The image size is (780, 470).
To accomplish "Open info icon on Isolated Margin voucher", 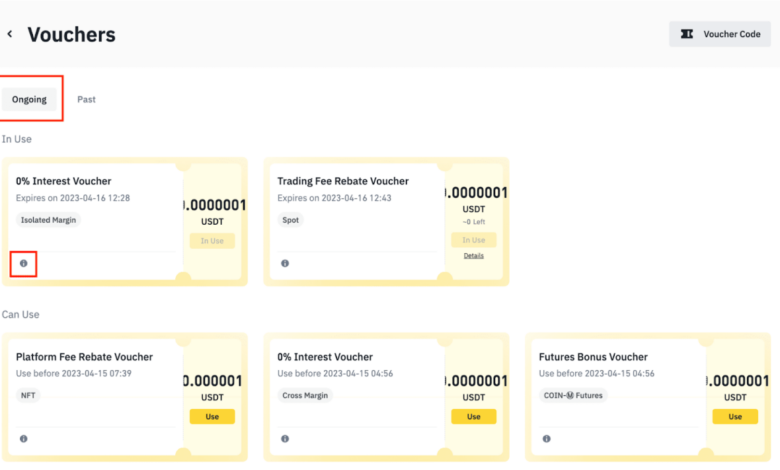I will [23, 263].
